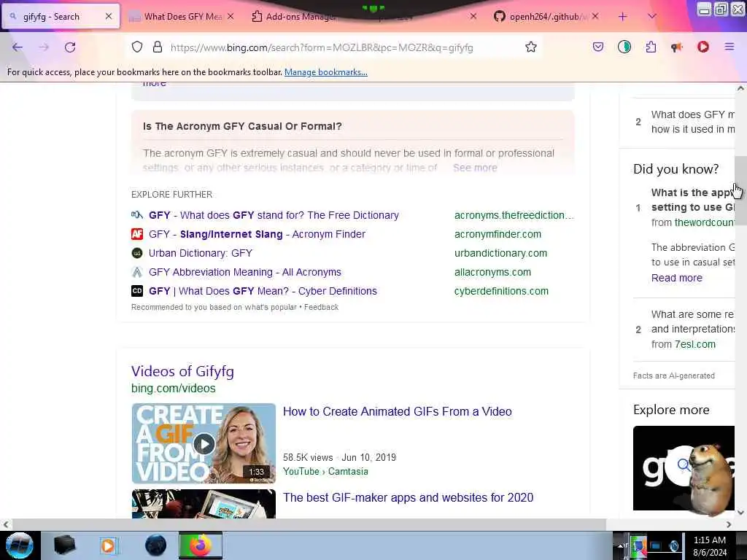This screenshot has width=747, height=560.
Task: Click Read more in Did you know panel
Action: pos(676,278)
